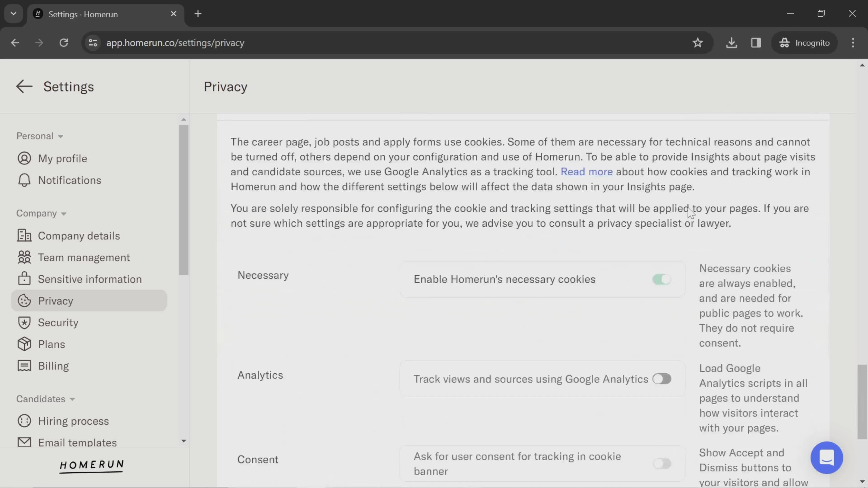Screen dimensions: 868x488
Task: Click the Sensitive information lock icon
Action: pos(24,279)
